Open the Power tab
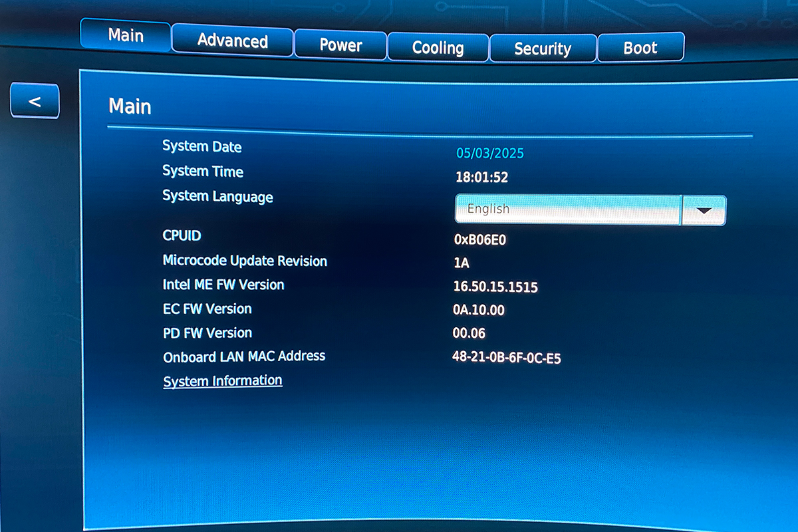 (x=340, y=45)
